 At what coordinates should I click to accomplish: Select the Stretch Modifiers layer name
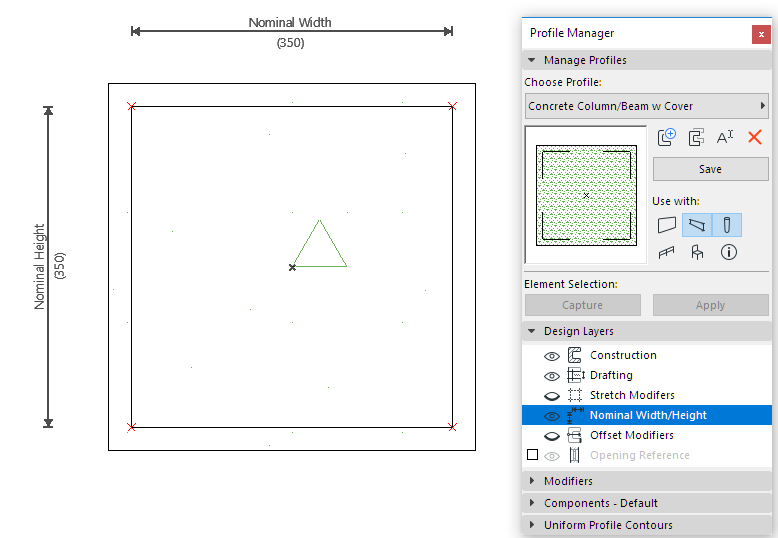coord(632,395)
